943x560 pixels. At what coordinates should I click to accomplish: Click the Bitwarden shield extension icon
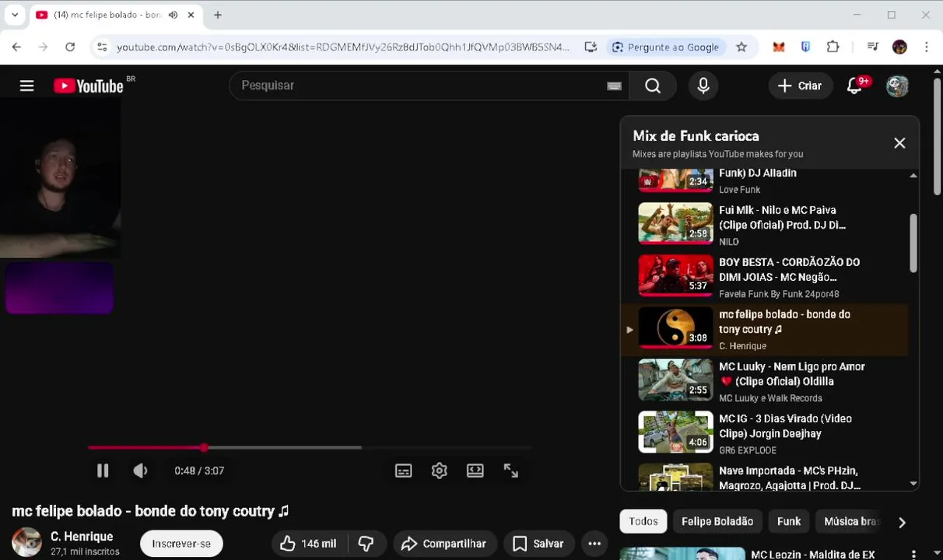(805, 47)
